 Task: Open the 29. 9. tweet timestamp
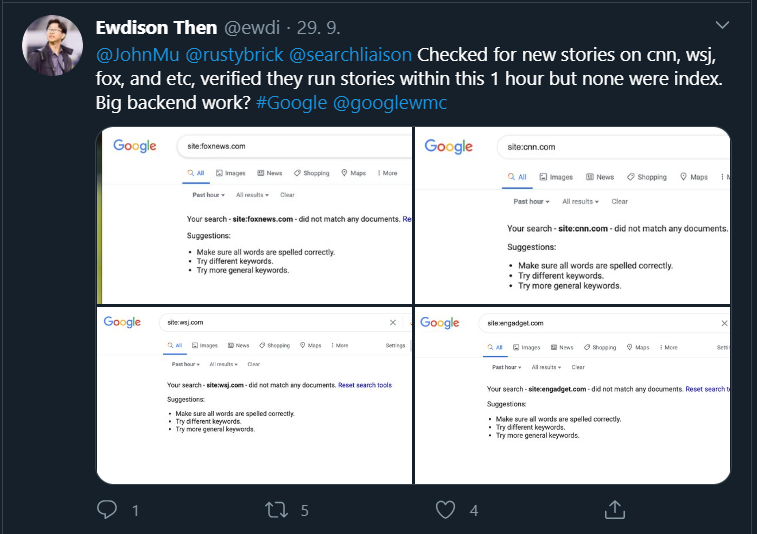coord(319,28)
